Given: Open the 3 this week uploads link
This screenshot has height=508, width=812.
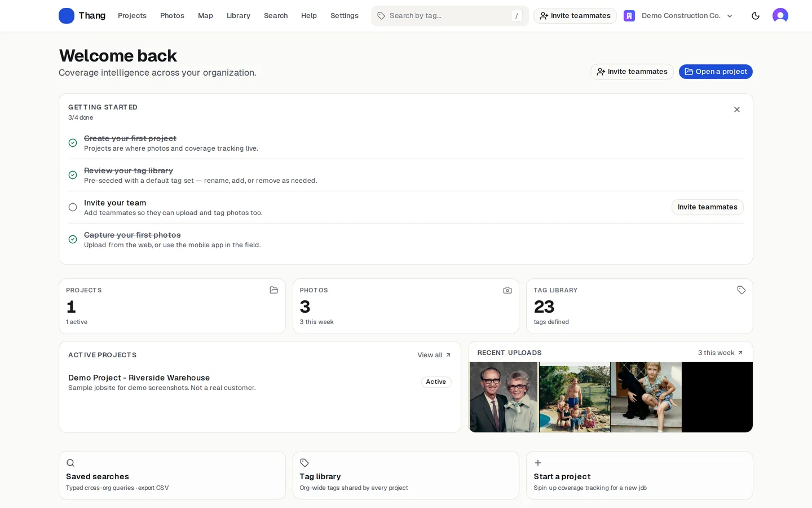Looking at the screenshot, I should coord(721,353).
